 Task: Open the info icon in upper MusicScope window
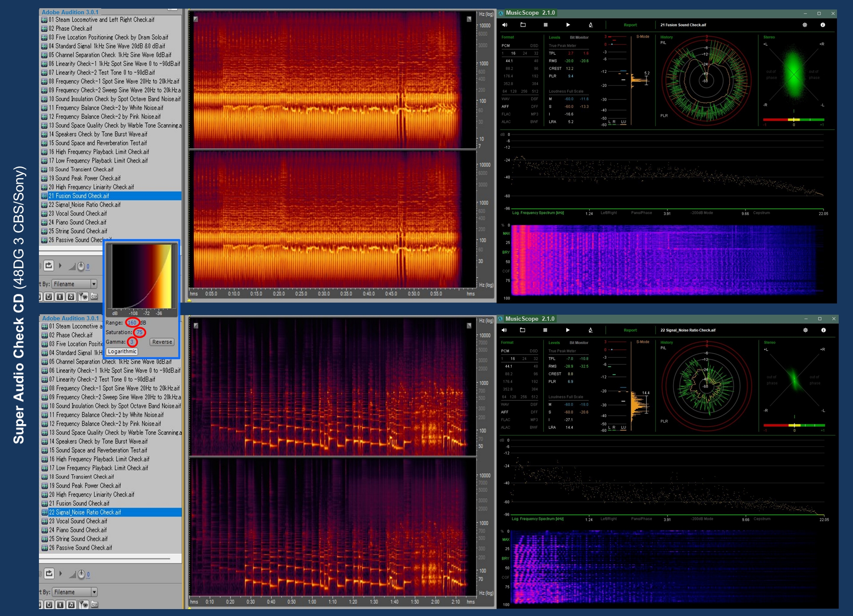823,25
